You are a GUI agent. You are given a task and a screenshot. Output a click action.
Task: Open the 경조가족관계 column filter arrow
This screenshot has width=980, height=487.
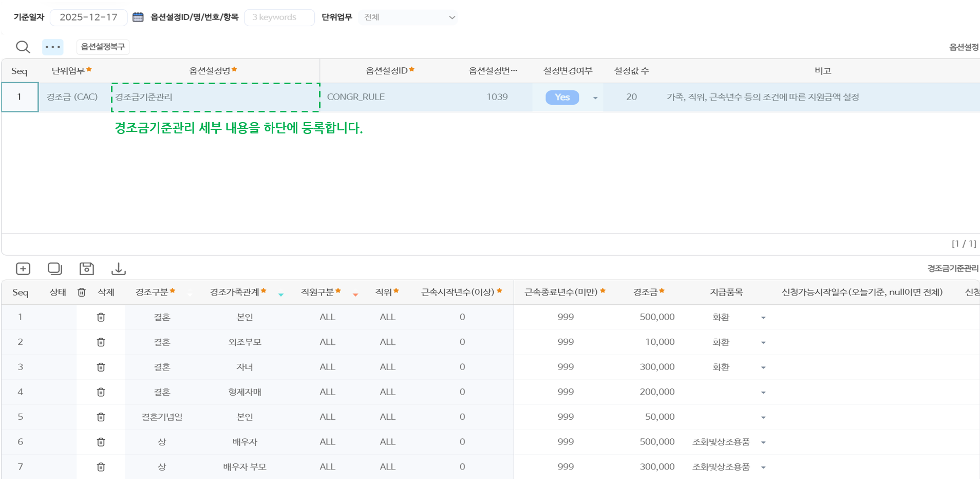point(281,295)
